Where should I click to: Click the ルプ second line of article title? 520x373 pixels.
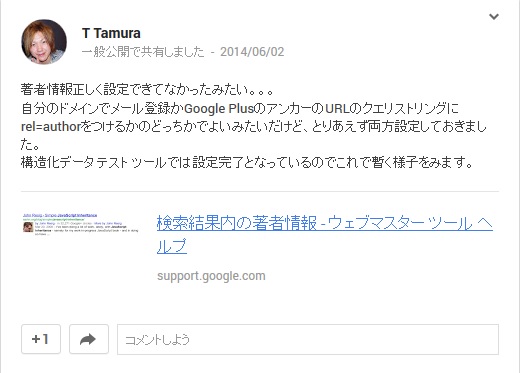coord(172,246)
